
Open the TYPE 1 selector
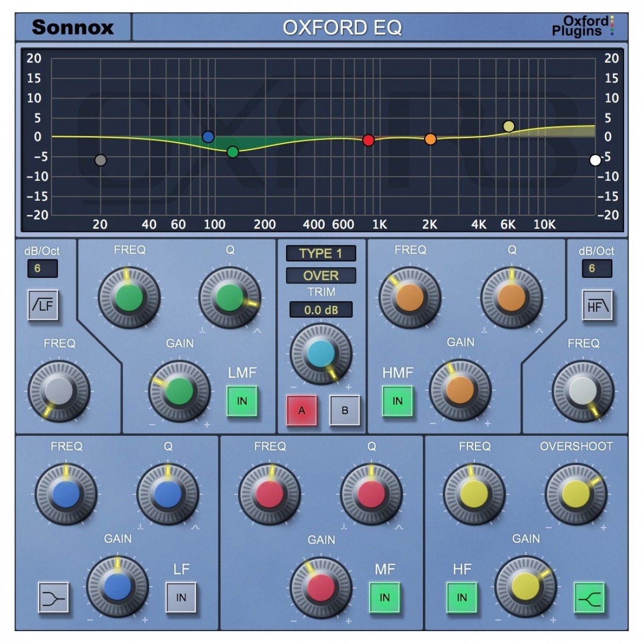tap(321, 253)
